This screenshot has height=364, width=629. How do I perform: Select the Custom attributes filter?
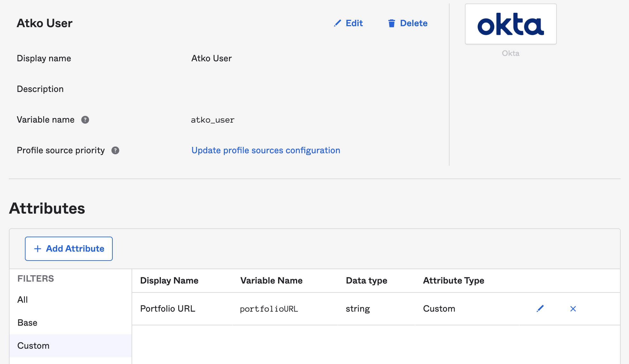click(33, 346)
